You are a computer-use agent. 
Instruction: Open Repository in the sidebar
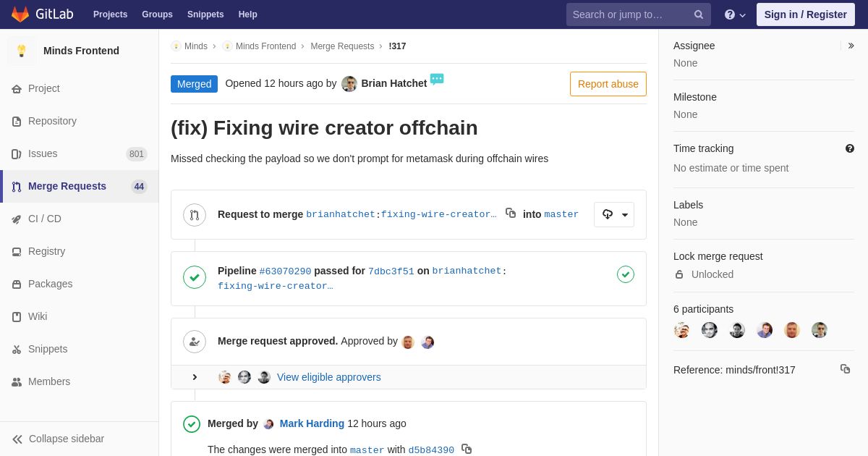point(80,121)
